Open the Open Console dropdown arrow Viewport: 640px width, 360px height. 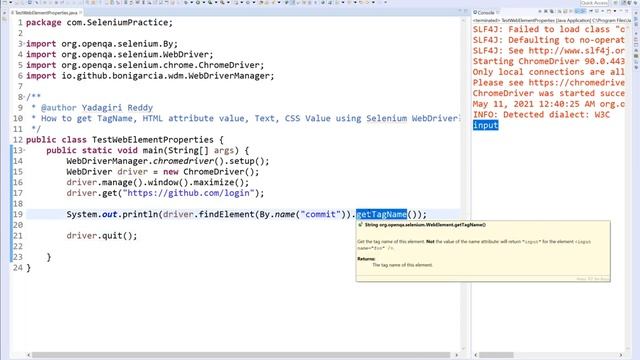pyautogui.click(x=615, y=12)
